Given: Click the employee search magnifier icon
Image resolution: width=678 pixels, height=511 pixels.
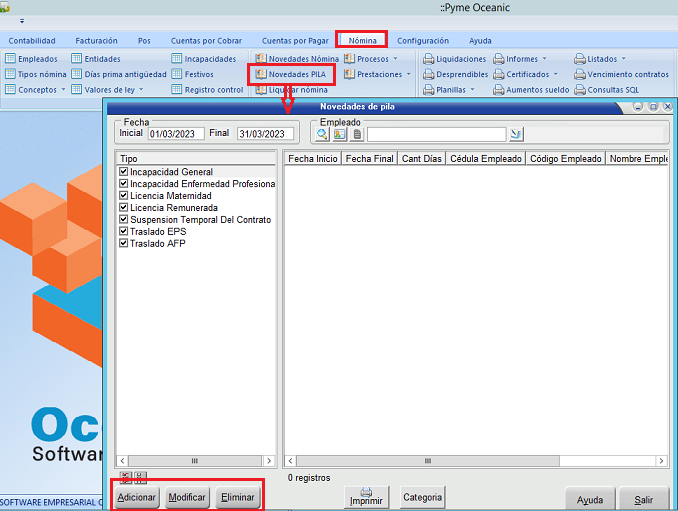Looking at the screenshot, I should (x=323, y=134).
